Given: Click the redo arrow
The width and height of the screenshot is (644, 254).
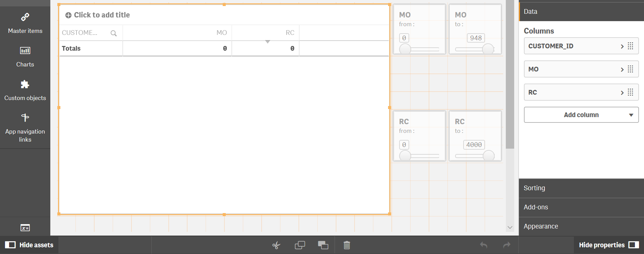Looking at the screenshot, I should 507,245.
